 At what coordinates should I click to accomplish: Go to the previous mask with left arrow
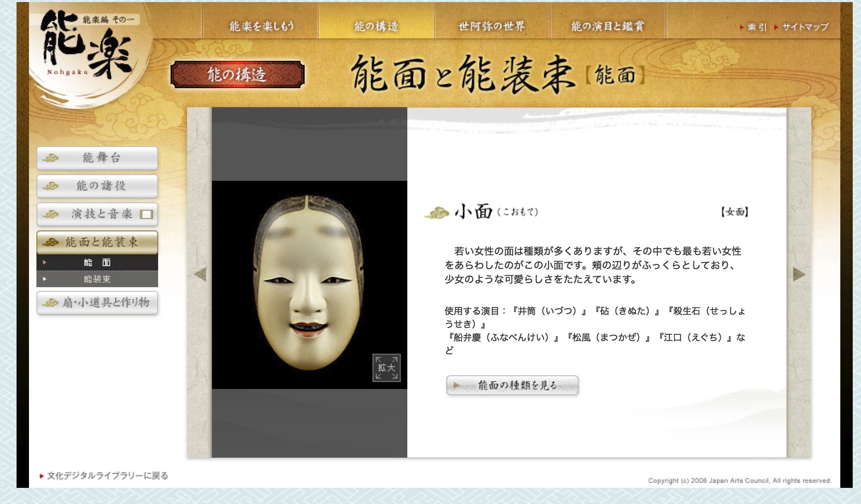tap(200, 274)
